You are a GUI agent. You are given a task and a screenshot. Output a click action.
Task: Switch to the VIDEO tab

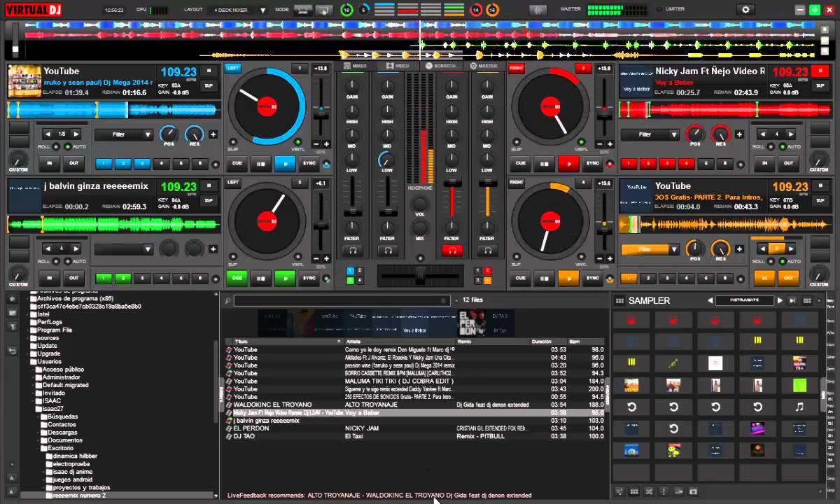click(399, 66)
